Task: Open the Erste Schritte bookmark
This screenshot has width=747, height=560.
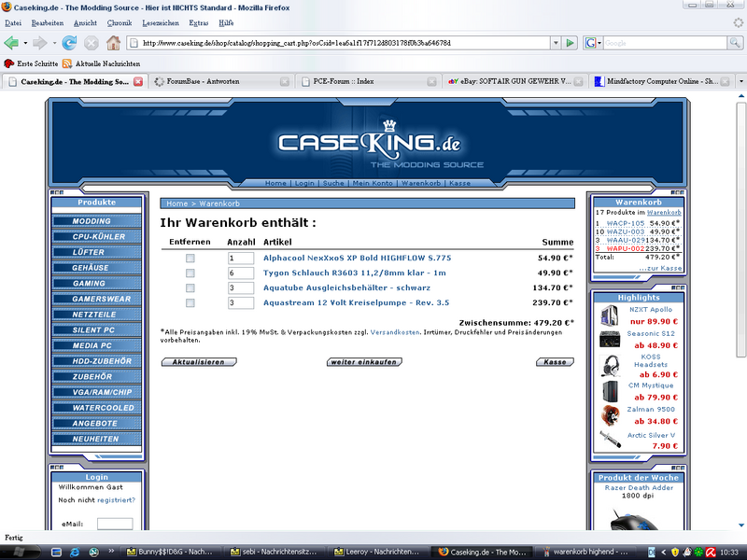Action: click(31, 63)
